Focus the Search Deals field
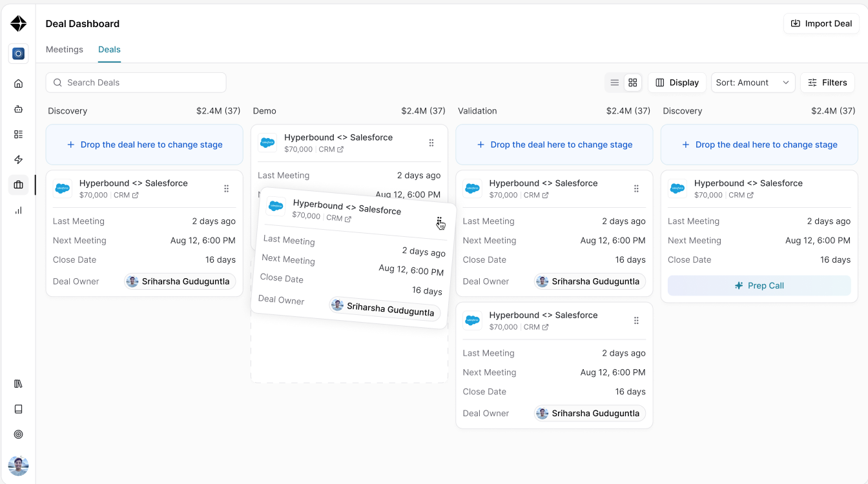868x484 pixels. (136, 83)
